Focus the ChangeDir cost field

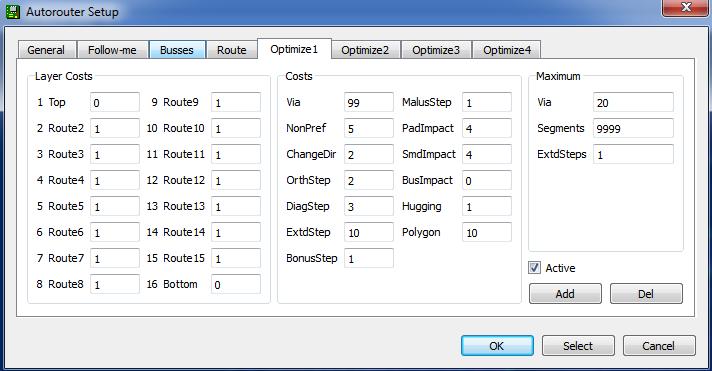point(369,154)
